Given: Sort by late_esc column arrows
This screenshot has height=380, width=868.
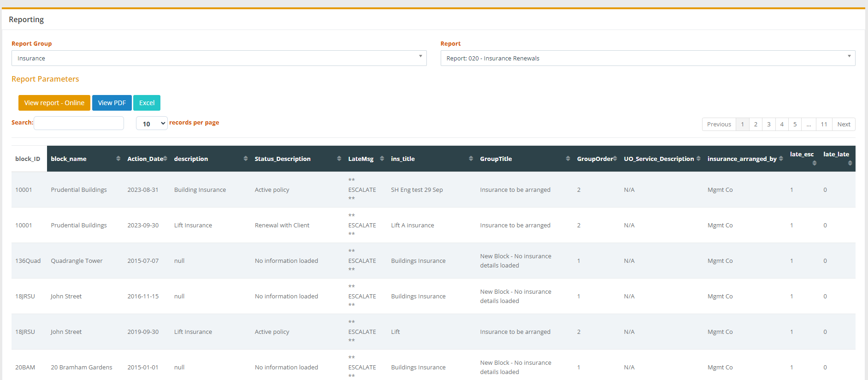Looking at the screenshot, I should tap(814, 163).
